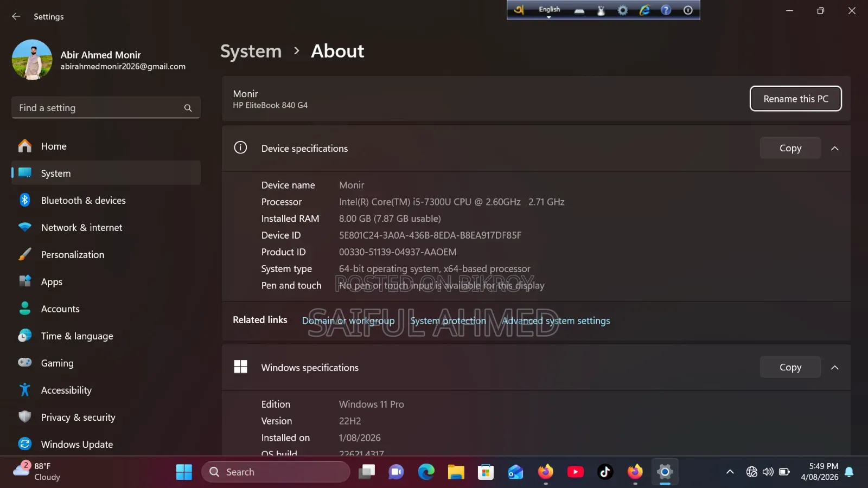This screenshot has height=488, width=868.
Task: Launch Microsoft Edge from the taskbar
Action: 426,472
